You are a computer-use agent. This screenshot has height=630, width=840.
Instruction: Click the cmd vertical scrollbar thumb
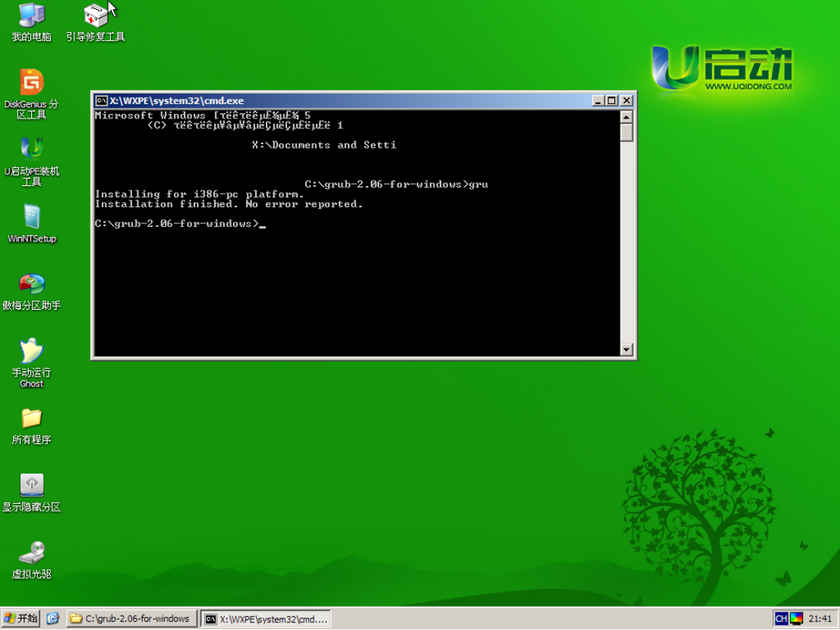click(x=627, y=132)
